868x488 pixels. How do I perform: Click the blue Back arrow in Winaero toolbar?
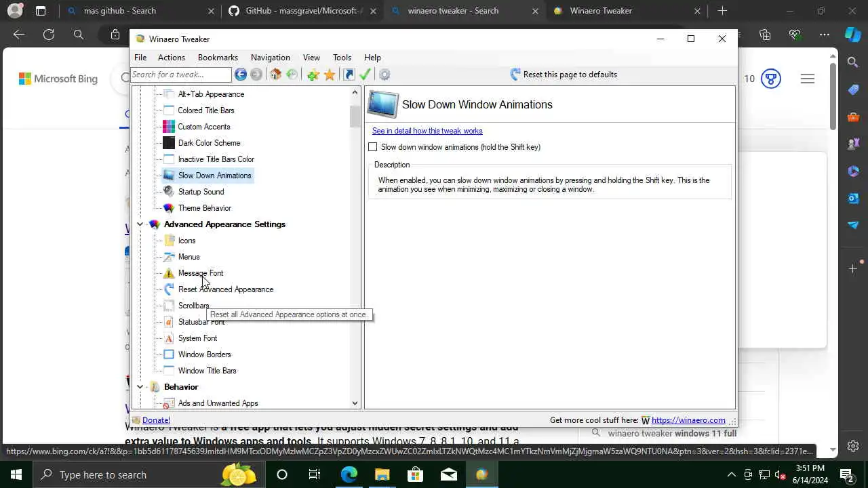tap(241, 75)
